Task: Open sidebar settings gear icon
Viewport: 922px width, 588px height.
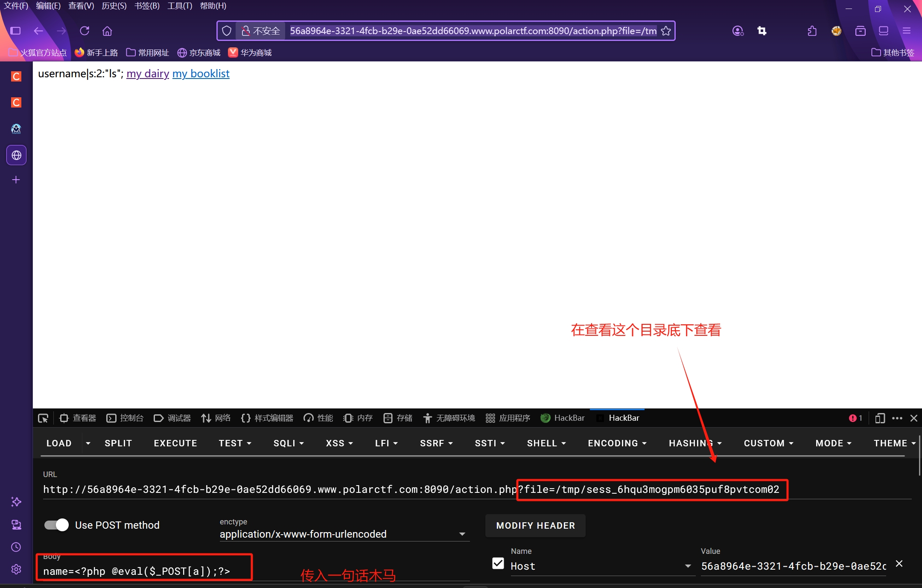Action: tap(16, 569)
